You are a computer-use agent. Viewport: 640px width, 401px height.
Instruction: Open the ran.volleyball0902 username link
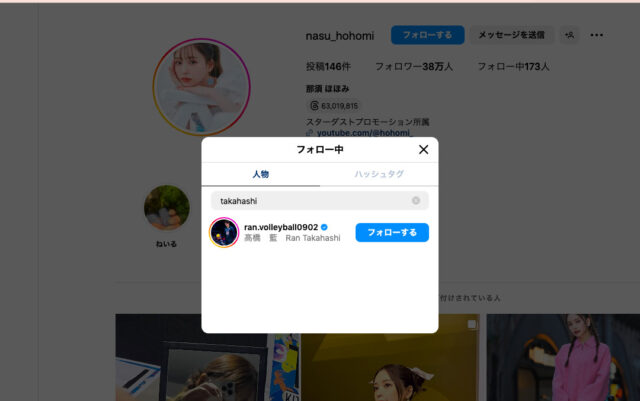click(281, 227)
